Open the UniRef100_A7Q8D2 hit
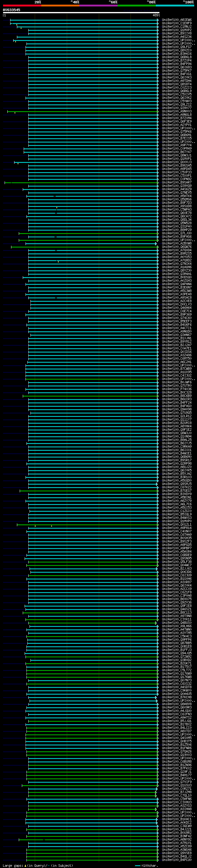The width and height of the screenshot is (197, 868). coord(177,260)
